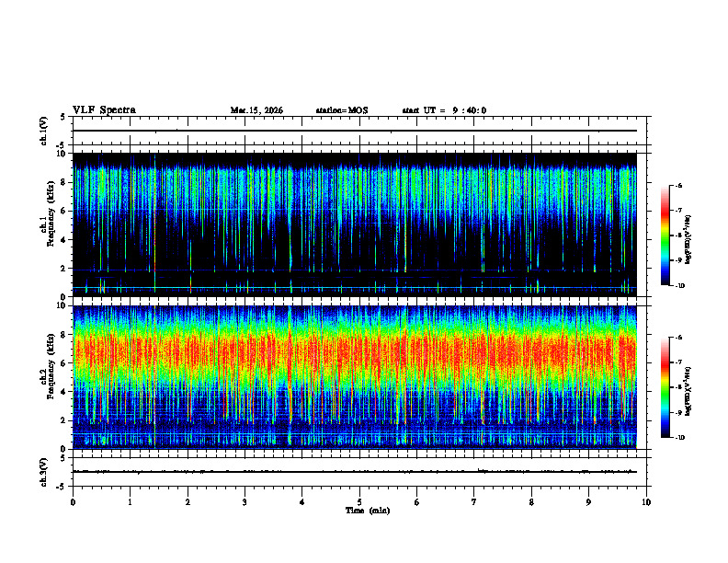The width and height of the screenshot is (728, 563).
Task: Click the "6" kHz tick on ch.1 frequency axis
Action: coord(64,212)
